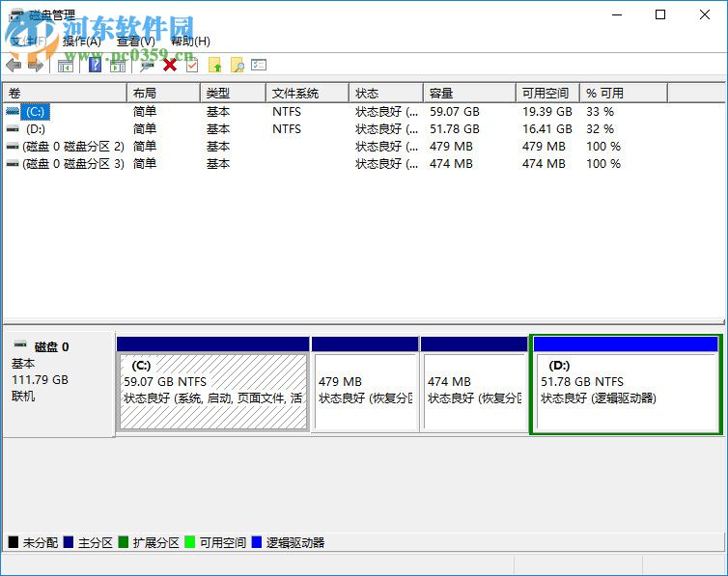Click the bright green 可用空间 legend swatch
The image size is (728, 576).
[x=189, y=542]
